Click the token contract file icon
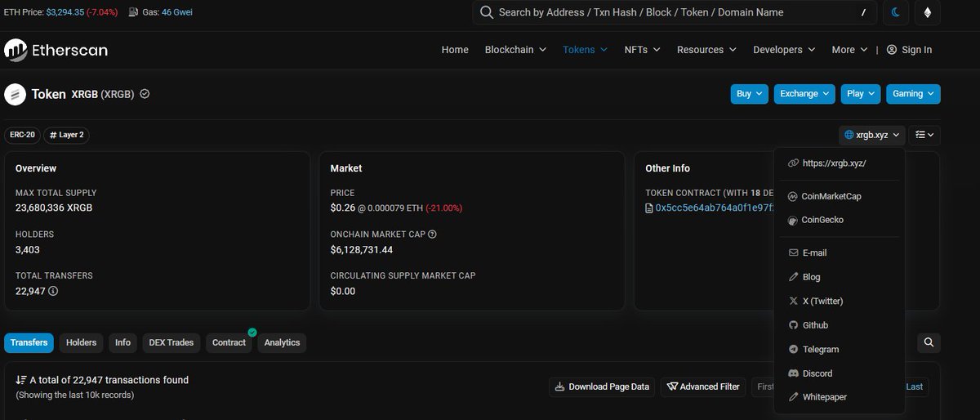The width and height of the screenshot is (980, 420). pyautogui.click(x=649, y=208)
